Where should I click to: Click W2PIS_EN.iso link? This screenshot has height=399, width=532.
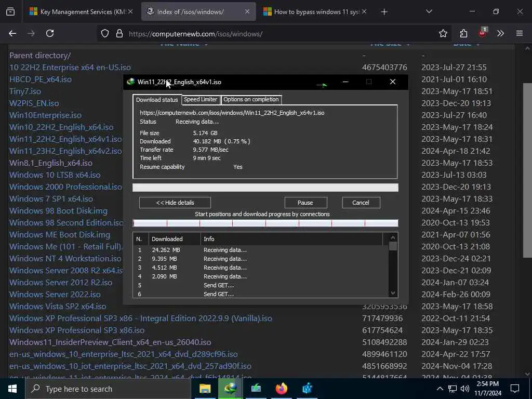34,103
